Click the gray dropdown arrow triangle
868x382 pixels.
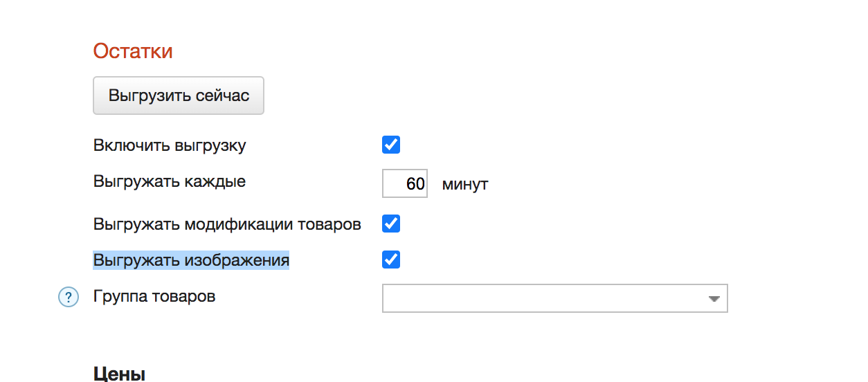click(714, 299)
